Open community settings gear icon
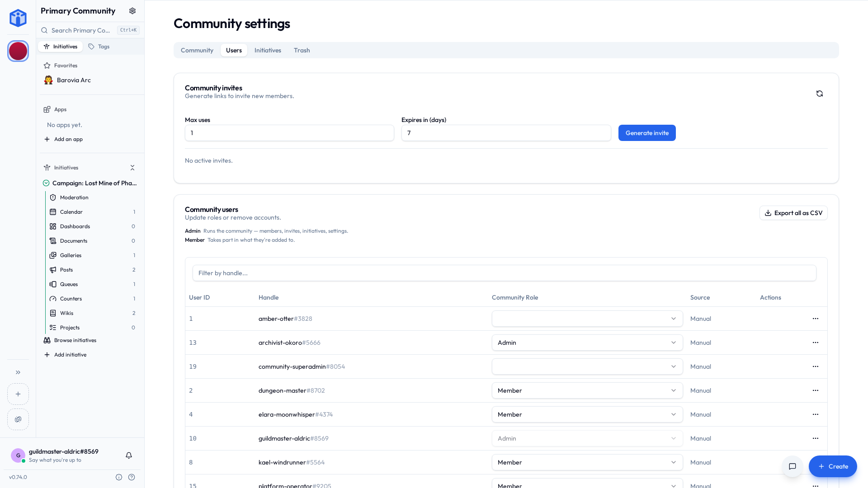Image resolution: width=868 pixels, height=488 pixels. 132,11
